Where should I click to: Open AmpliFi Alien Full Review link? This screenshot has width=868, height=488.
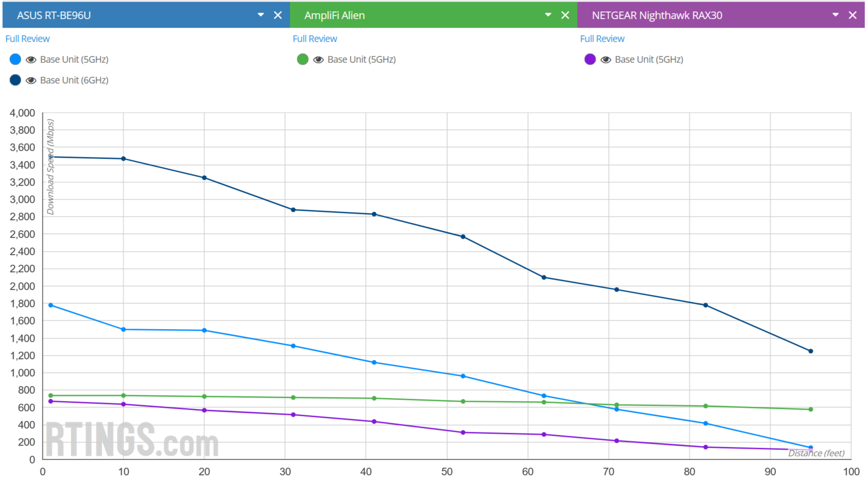click(x=315, y=39)
